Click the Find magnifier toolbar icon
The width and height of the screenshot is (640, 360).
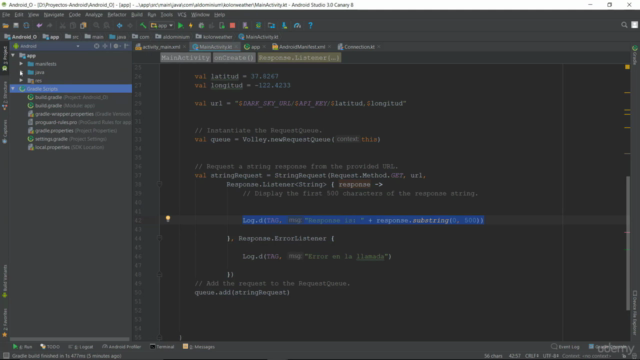[96, 25]
